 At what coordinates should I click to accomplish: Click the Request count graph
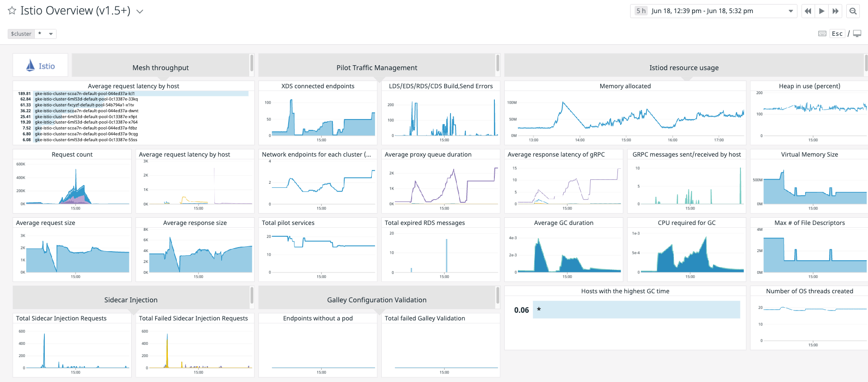coord(72,186)
